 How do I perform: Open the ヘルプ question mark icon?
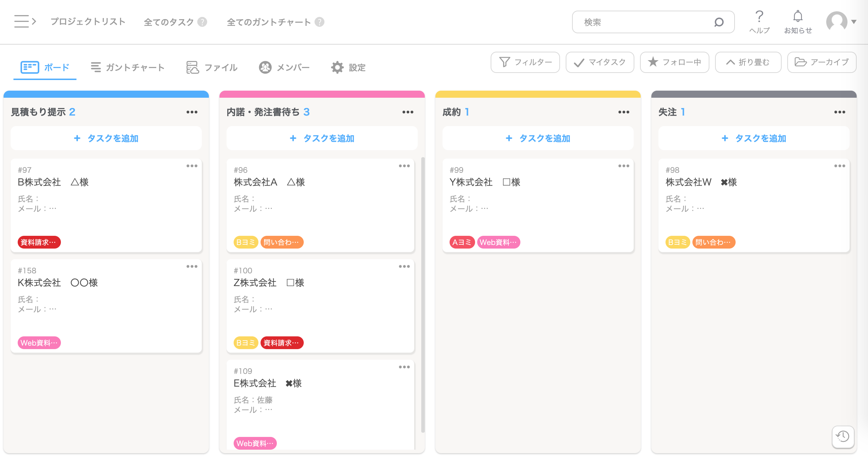(759, 17)
